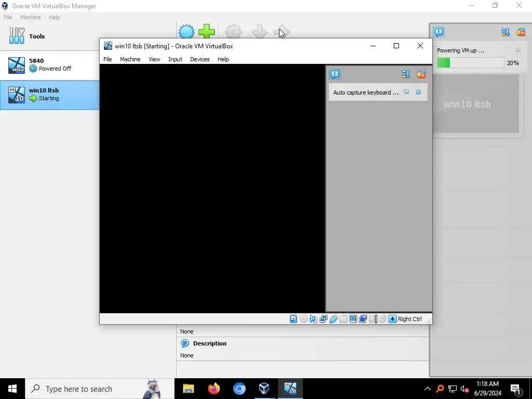This screenshot has height=399, width=532.
Task: Click the Discard down-arrow toolbar icon
Action: [260, 32]
